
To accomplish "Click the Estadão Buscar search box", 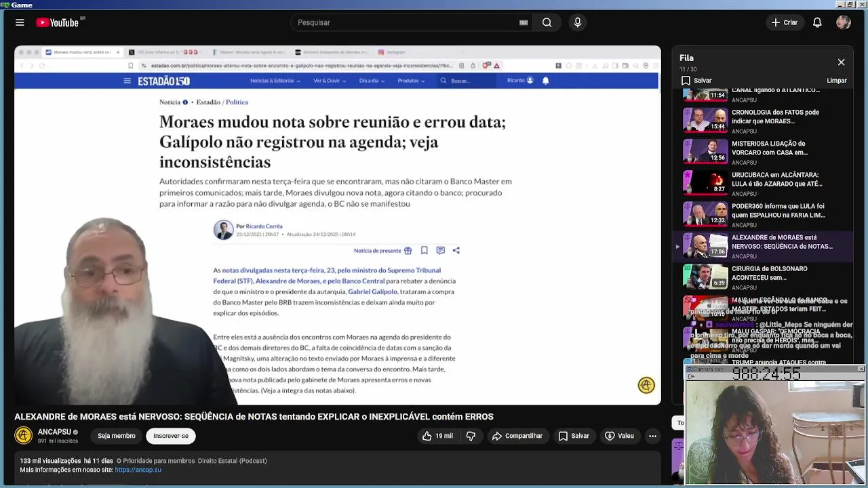I will coord(467,81).
